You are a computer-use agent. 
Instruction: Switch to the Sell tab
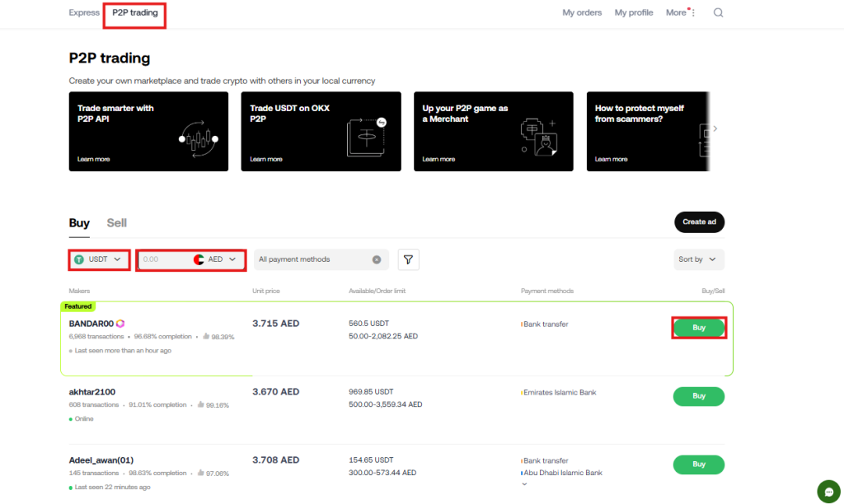pyautogui.click(x=116, y=223)
